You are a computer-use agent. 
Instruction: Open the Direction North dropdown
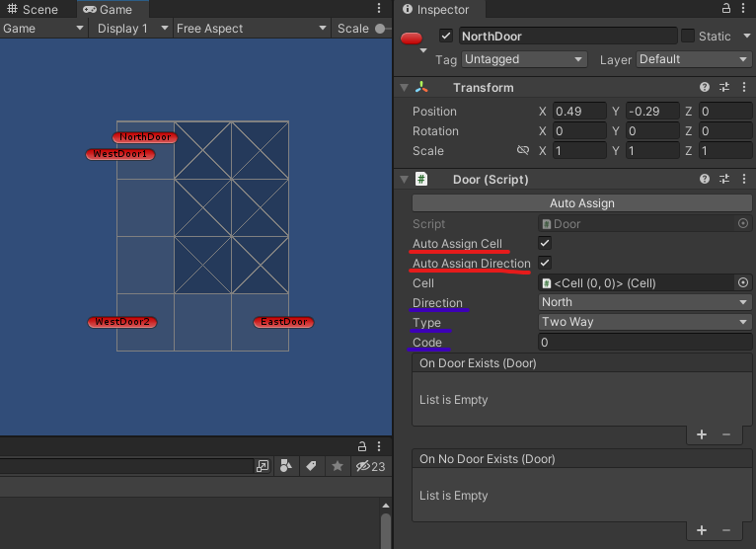pyautogui.click(x=644, y=302)
